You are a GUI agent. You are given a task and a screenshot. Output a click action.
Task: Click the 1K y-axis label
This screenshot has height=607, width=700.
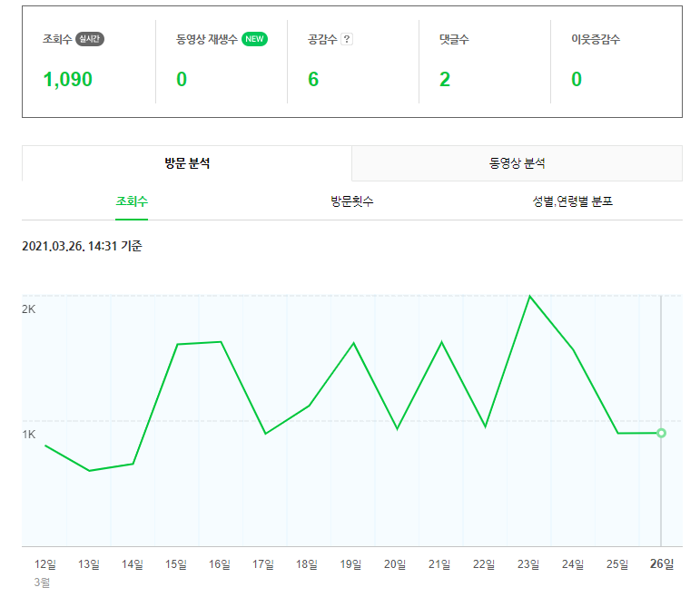[x=28, y=435]
